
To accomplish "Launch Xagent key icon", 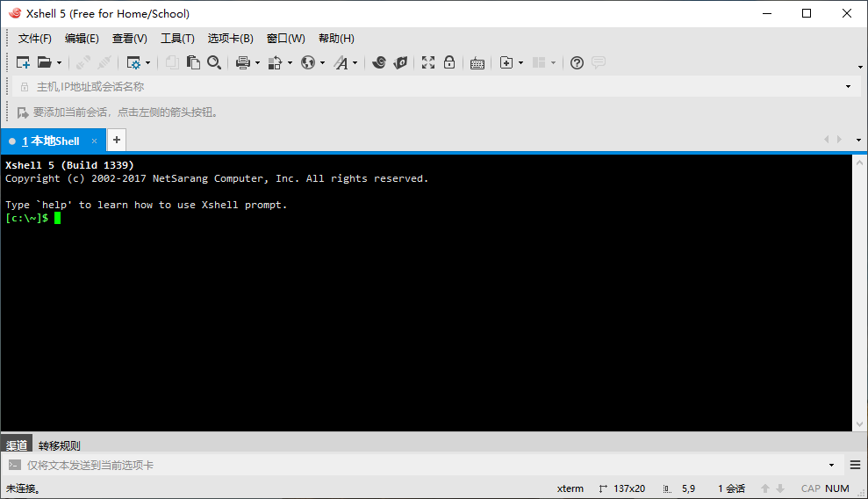I will [x=400, y=62].
